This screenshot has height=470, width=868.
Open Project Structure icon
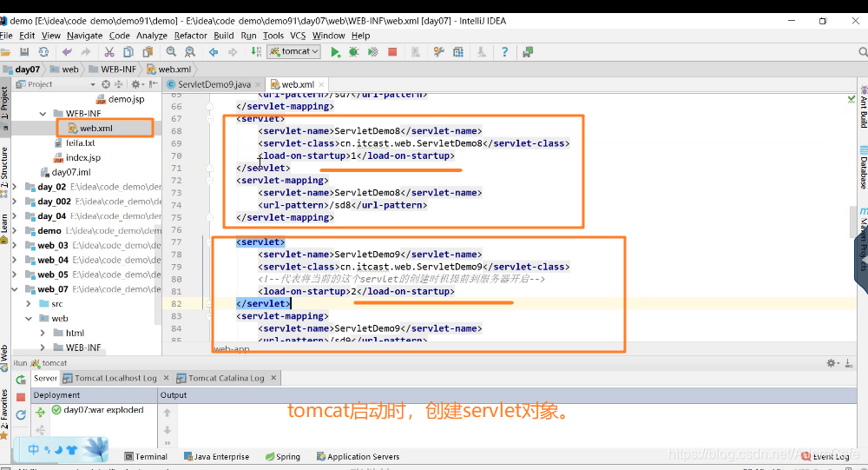point(458,51)
